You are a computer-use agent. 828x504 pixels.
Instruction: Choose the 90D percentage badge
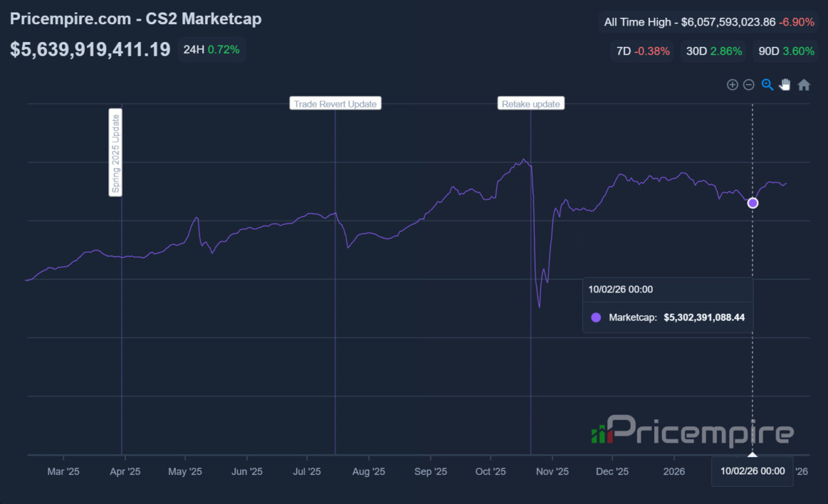(786, 51)
